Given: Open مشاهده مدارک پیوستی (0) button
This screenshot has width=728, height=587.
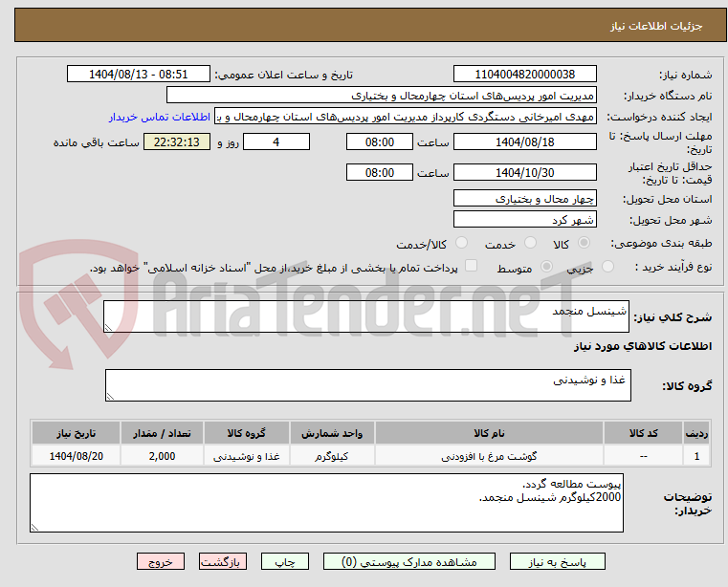Looking at the screenshot, I should (x=409, y=561).
